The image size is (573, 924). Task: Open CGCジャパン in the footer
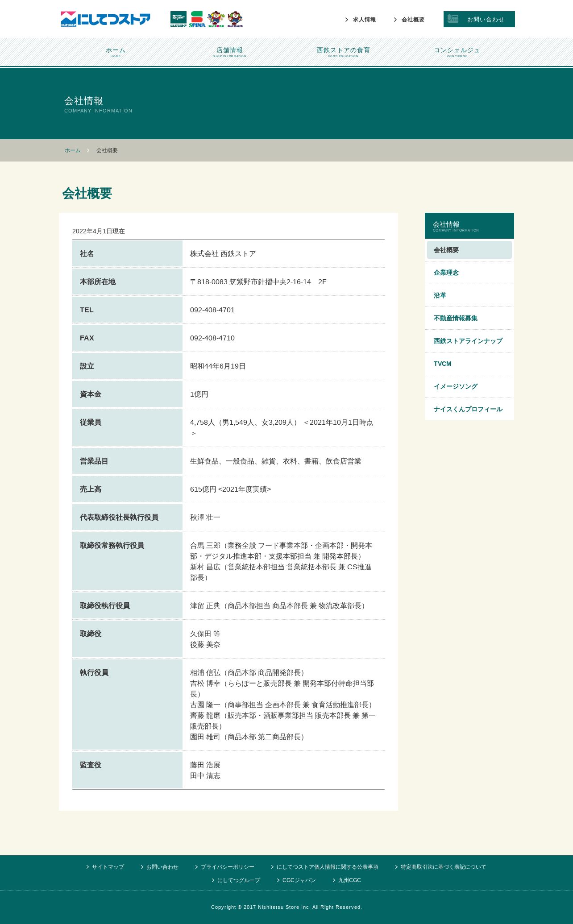coord(299,880)
